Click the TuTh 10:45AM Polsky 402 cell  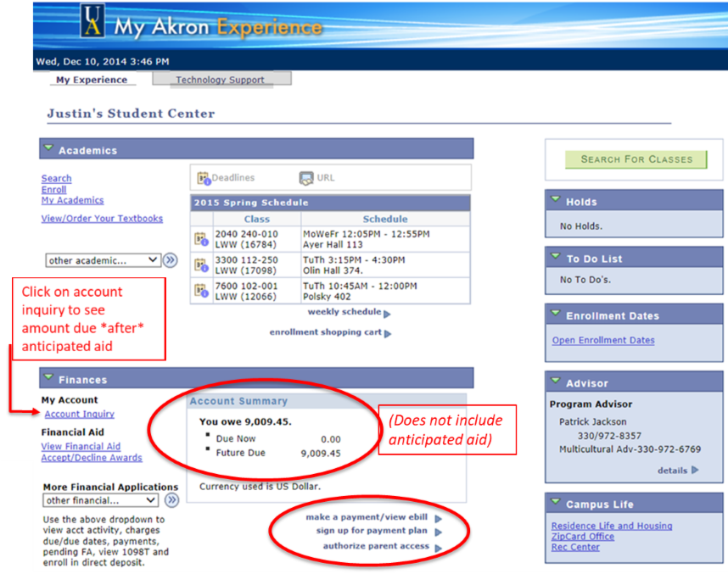(385, 291)
